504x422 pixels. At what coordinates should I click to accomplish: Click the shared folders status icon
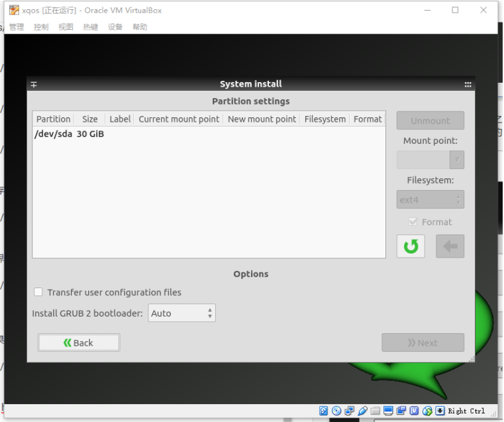(375, 411)
